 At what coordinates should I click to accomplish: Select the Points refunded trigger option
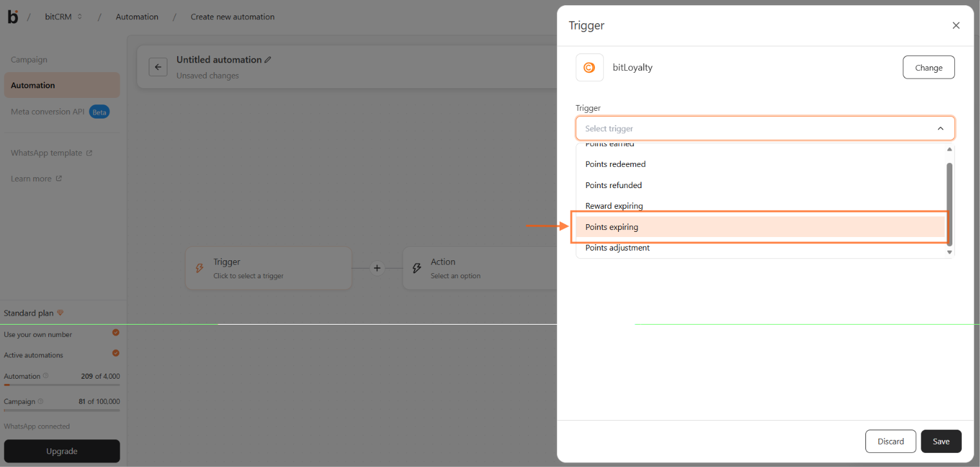pyautogui.click(x=760, y=185)
